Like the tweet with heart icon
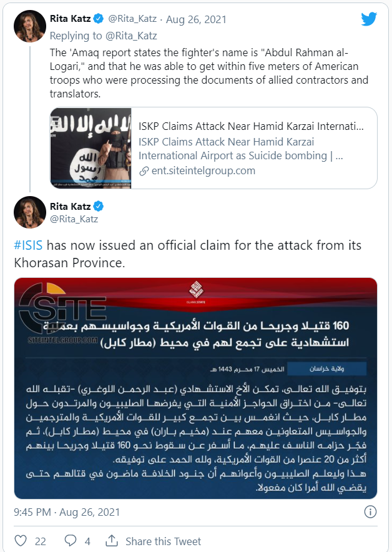The width and height of the screenshot is (392, 552). coord(22,541)
